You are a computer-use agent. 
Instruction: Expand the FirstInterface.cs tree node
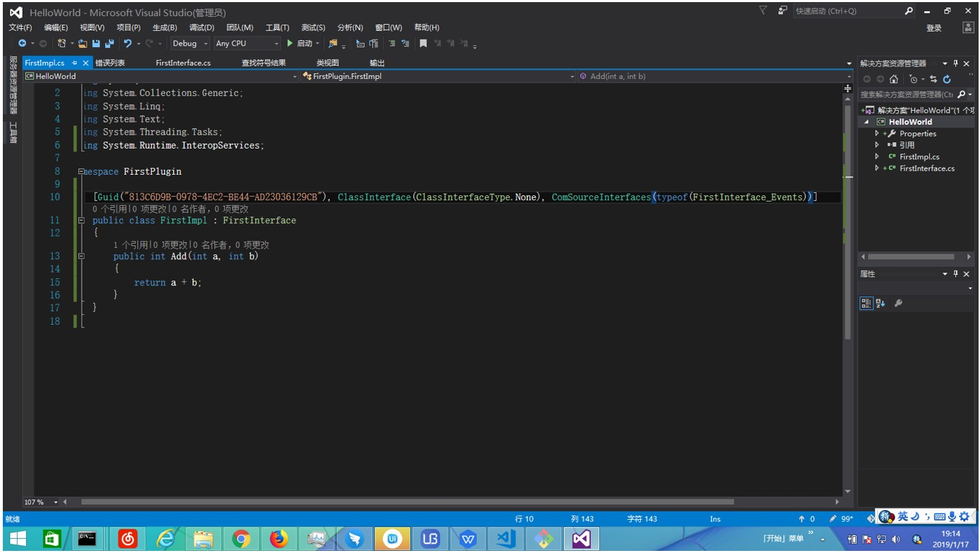[877, 168]
